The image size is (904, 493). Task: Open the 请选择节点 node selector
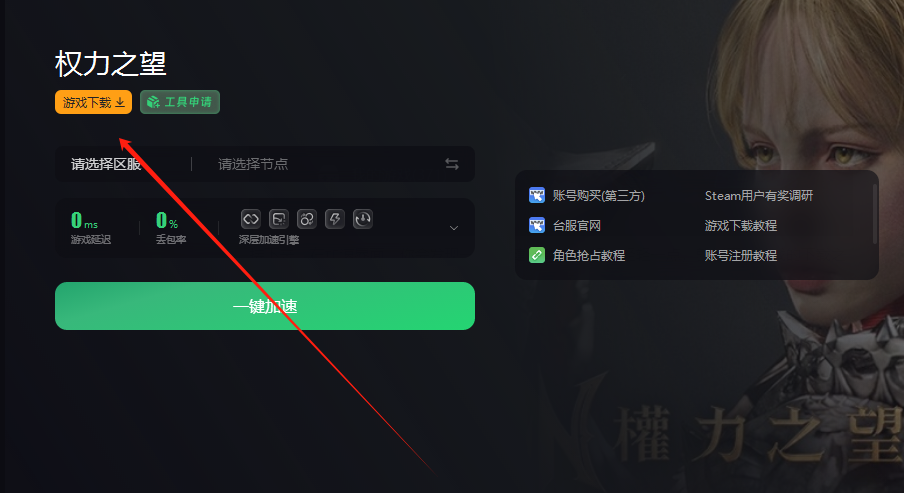pyautogui.click(x=253, y=164)
